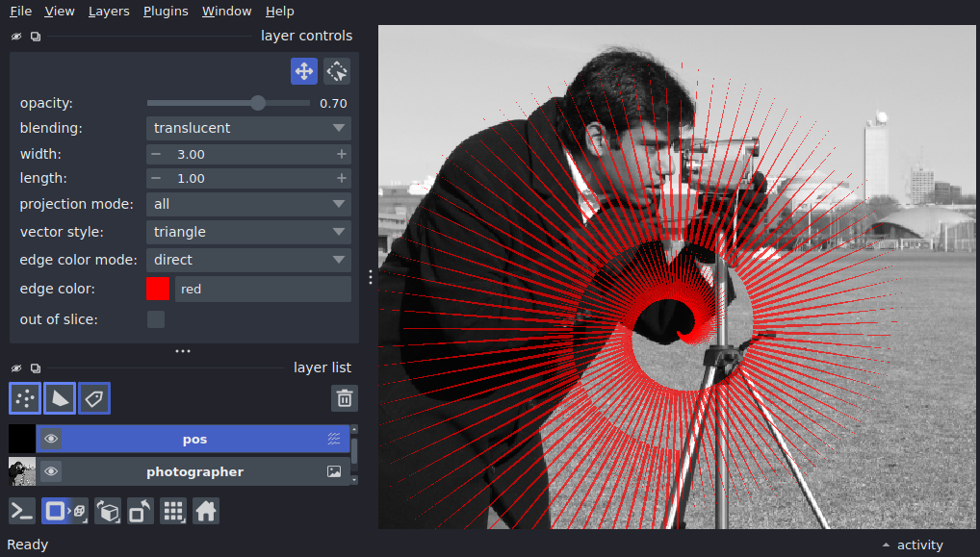This screenshot has width=980, height=557.
Task: Click the opacity slider handle
Action: (x=257, y=103)
